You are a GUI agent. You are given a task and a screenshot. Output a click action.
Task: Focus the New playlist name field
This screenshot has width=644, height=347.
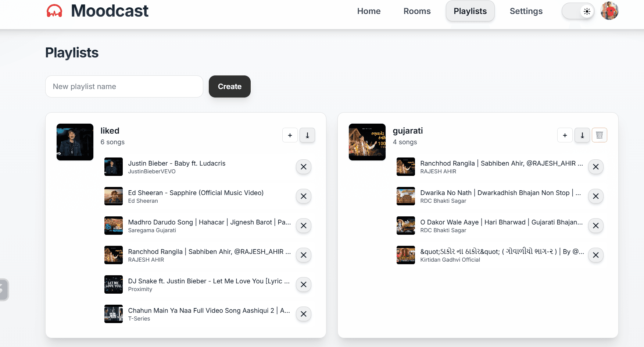(124, 86)
